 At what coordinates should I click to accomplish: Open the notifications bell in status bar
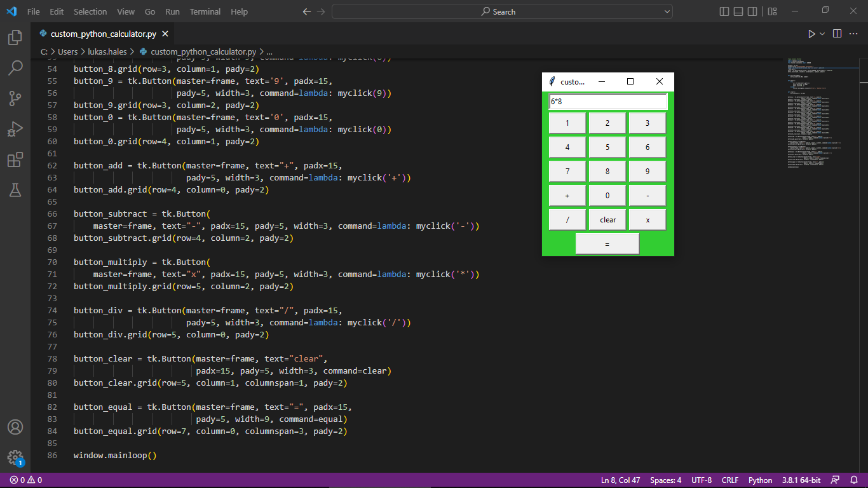[853, 480]
